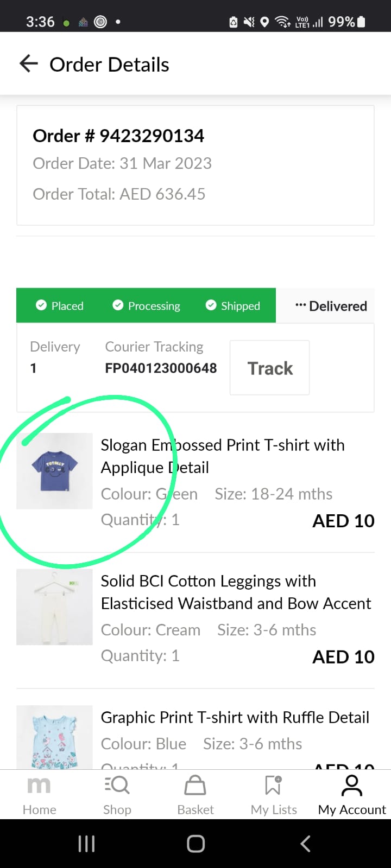This screenshot has width=391, height=868.
Task: Tap the back arrow beside Order Details
Action: point(29,64)
